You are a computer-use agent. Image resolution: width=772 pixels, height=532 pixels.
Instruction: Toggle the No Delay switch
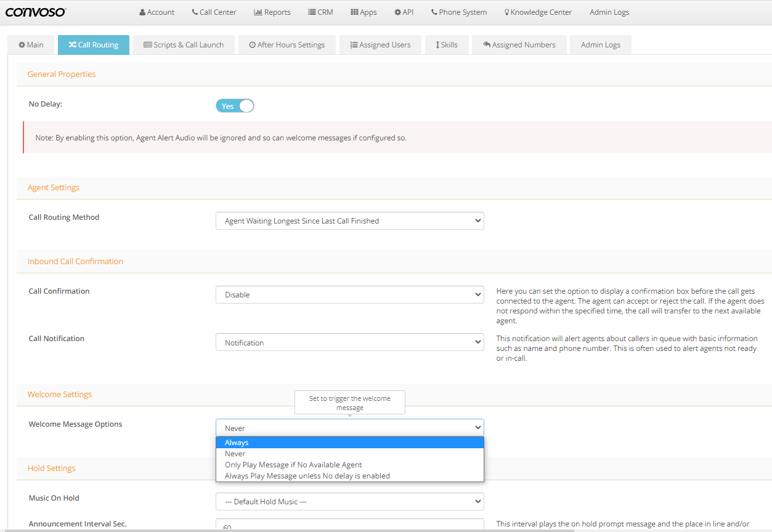(x=235, y=106)
